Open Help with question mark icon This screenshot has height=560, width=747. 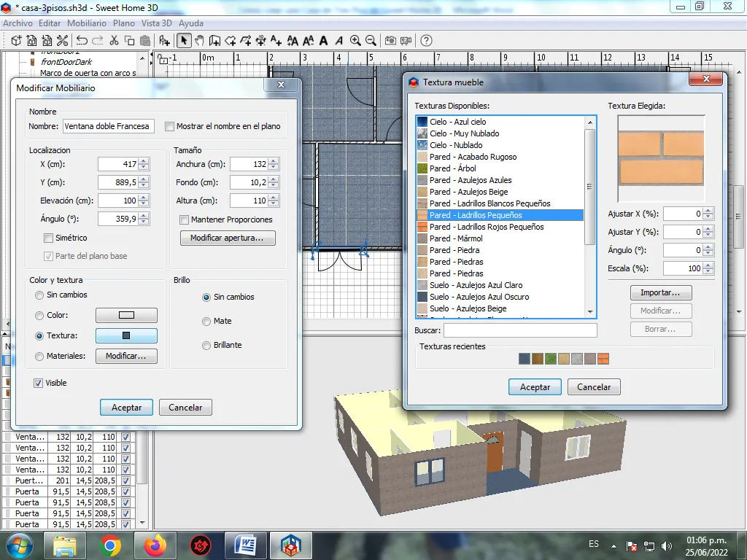[x=426, y=41]
